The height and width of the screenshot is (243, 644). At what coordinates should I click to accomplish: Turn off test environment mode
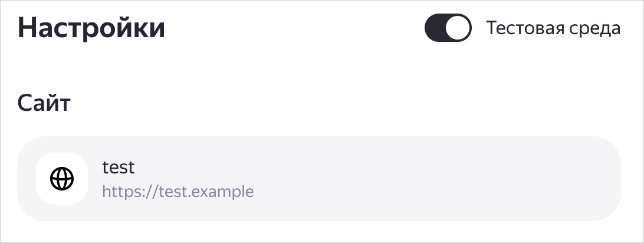(448, 29)
